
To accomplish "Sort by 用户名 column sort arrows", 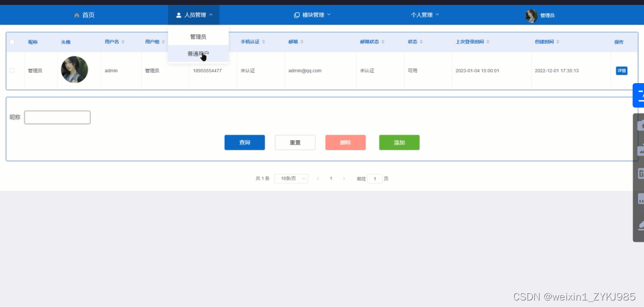I will coord(123,42).
